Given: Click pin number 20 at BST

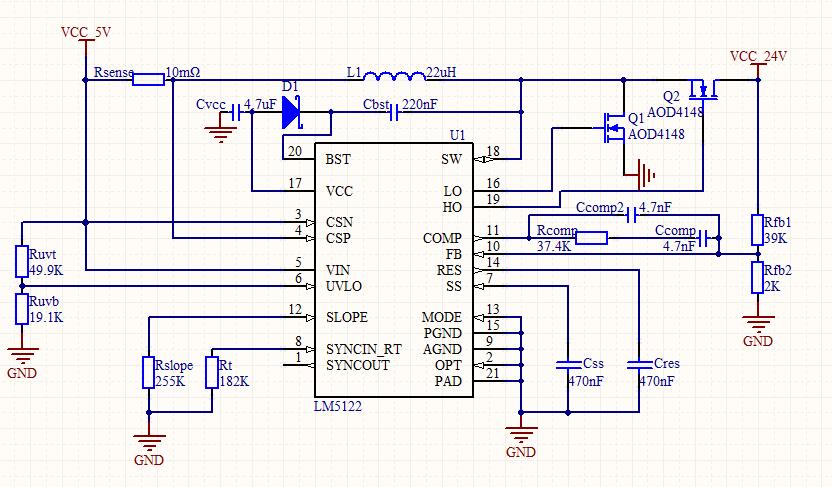Looking at the screenshot, I should click(295, 151).
